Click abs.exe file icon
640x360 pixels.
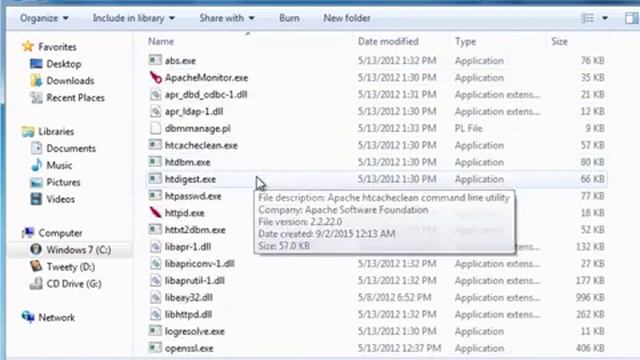[x=155, y=60]
